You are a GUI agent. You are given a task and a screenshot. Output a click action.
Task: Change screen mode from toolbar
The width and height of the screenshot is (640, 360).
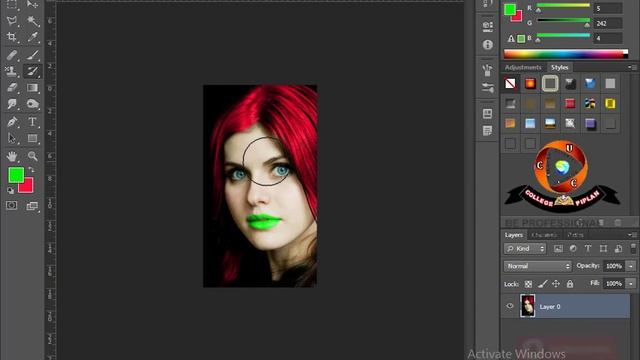pos(32,206)
